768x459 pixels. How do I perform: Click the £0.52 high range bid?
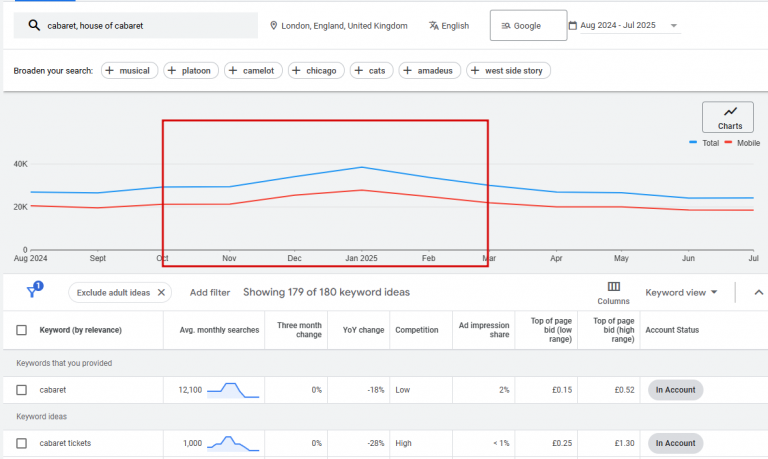pos(624,390)
